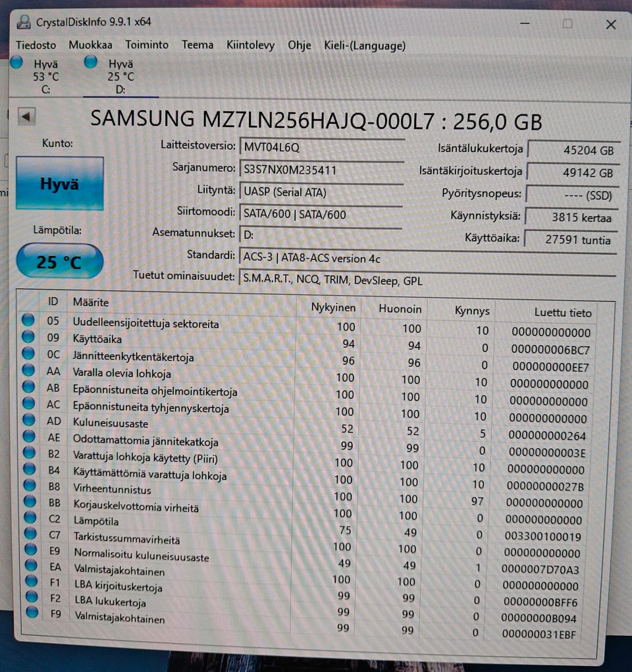
Task: Click the Luettu tieto column header
Action: coord(562,313)
